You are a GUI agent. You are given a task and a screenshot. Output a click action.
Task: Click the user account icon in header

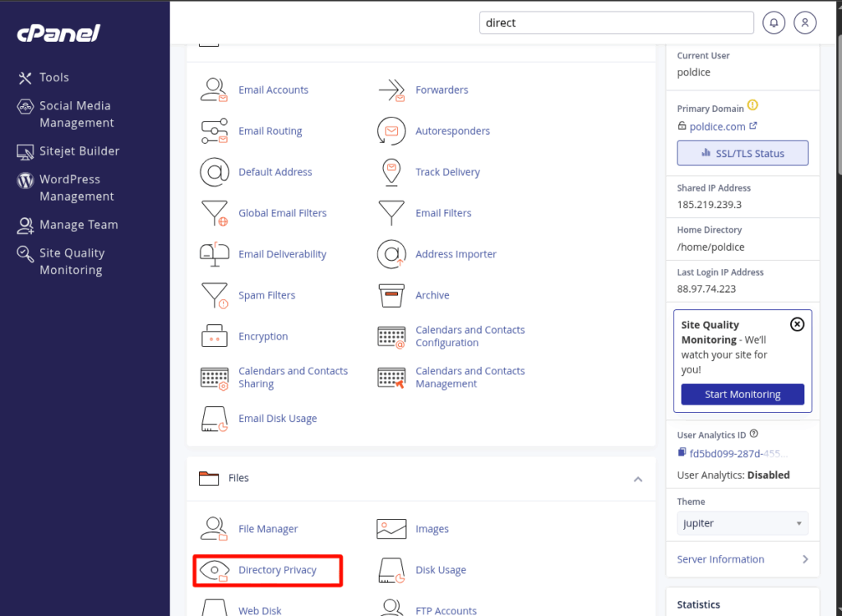(x=805, y=23)
